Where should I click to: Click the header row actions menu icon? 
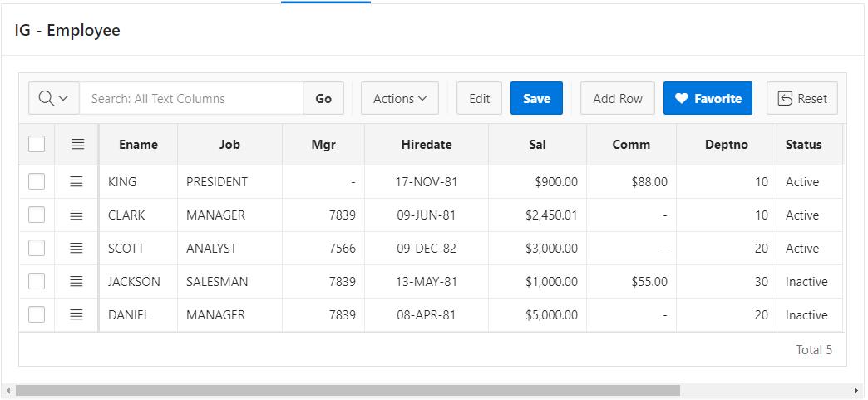pos(77,144)
